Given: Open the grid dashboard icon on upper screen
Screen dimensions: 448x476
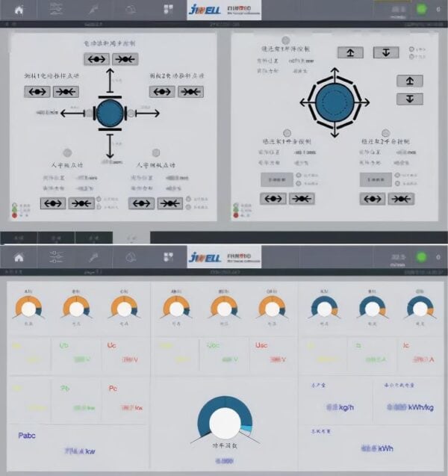Looking at the screenshot, I should [168, 10].
